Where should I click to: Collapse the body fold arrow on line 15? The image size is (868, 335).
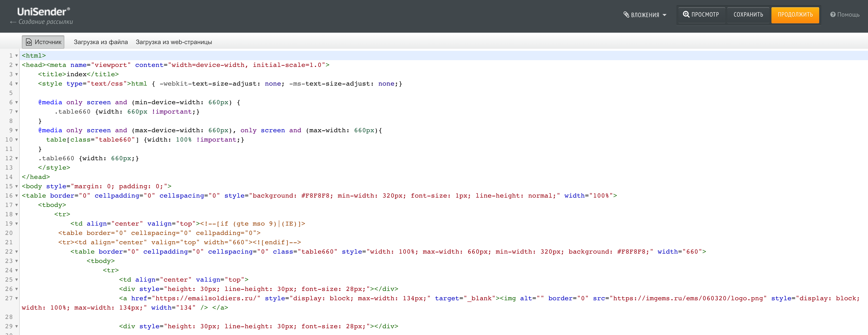17,186
